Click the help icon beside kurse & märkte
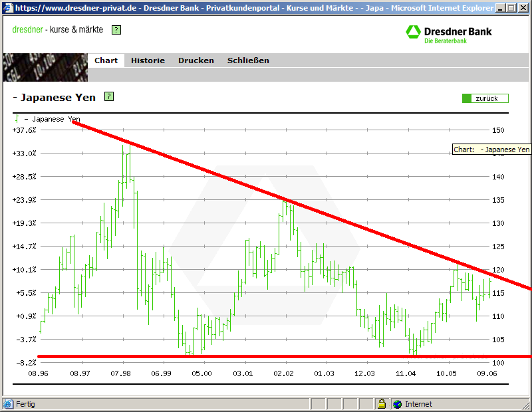This screenshot has height=412, width=532. coord(116,30)
